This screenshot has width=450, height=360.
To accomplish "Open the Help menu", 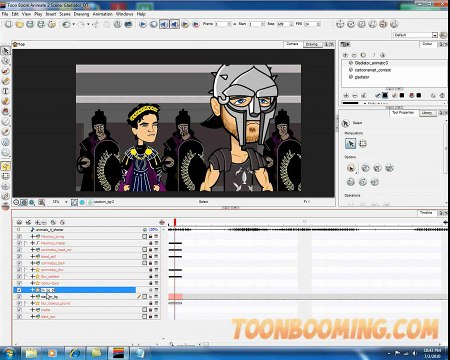I will pyautogui.click(x=141, y=14).
